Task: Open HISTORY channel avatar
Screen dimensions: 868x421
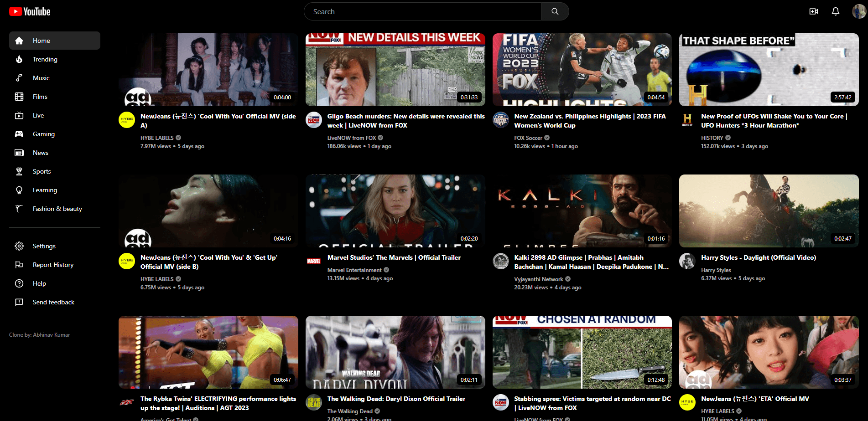Action: 687,120
